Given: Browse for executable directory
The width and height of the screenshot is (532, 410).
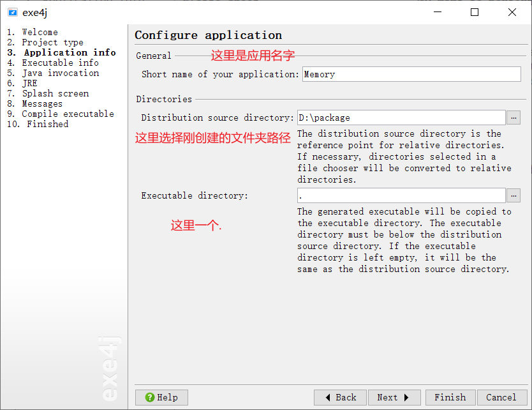Looking at the screenshot, I should pos(514,195).
